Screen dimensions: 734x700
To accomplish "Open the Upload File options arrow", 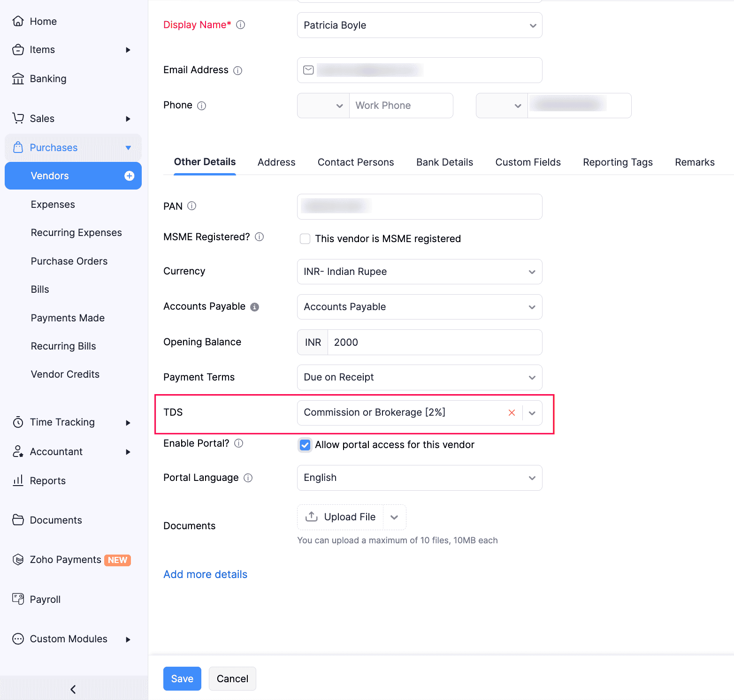I will tap(394, 517).
